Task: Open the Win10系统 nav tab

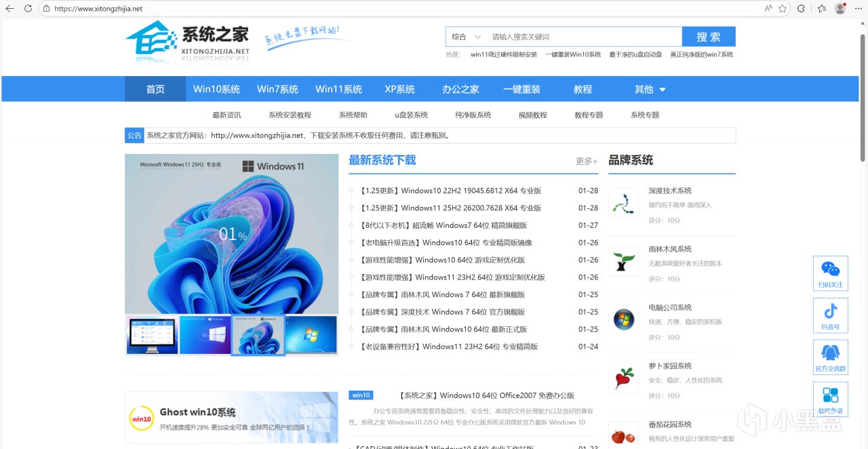Action: click(216, 90)
